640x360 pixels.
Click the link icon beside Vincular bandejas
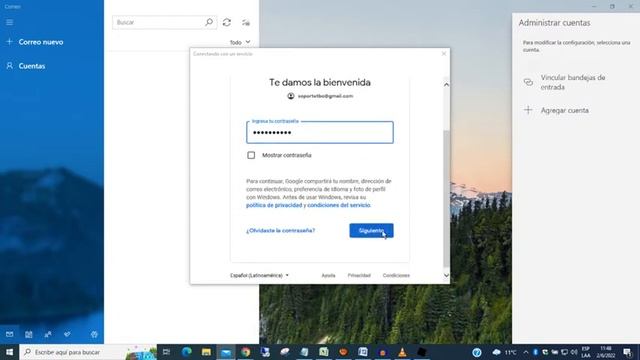pyautogui.click(x=528, y=82)
